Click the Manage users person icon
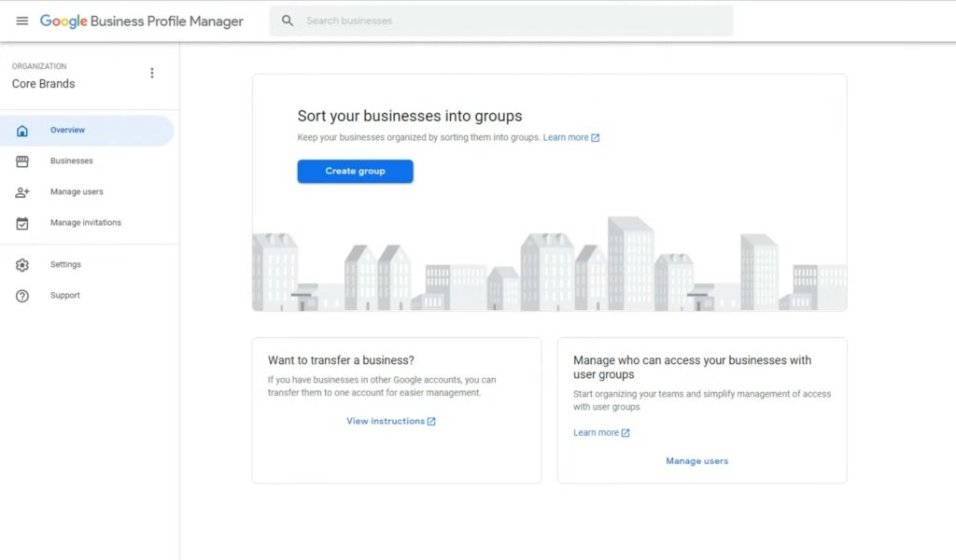956x560 pixels. tap(22, 192)
